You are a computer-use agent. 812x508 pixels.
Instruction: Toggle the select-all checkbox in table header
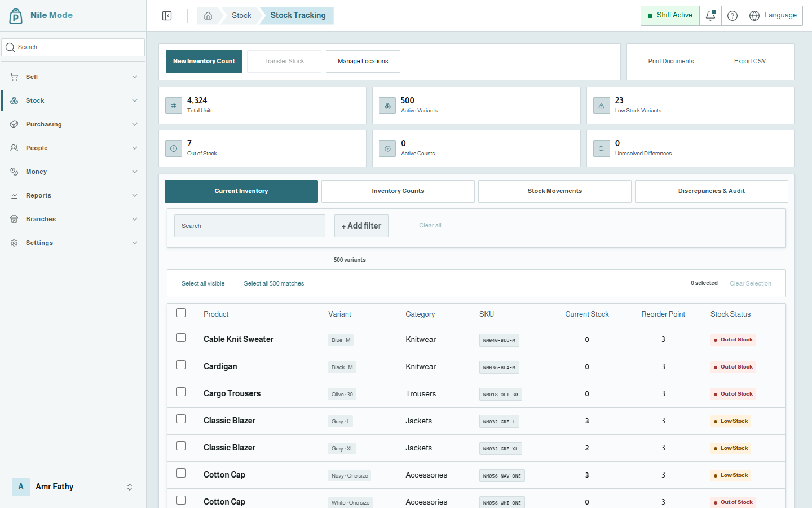[x=181, y=313]
